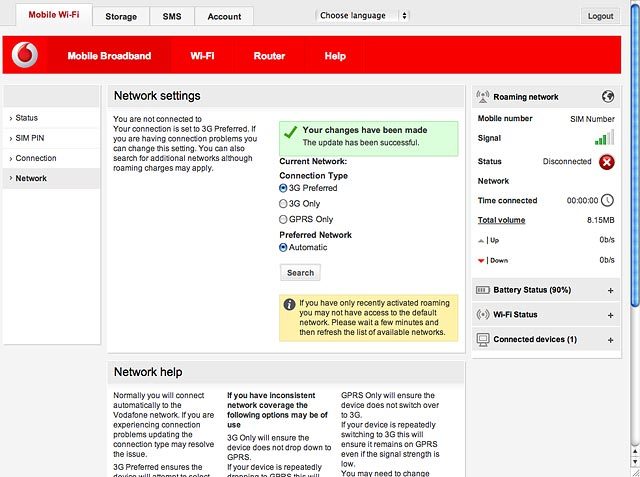
Task: Open Mobile Broadband in the red menu
Action: 109,56
